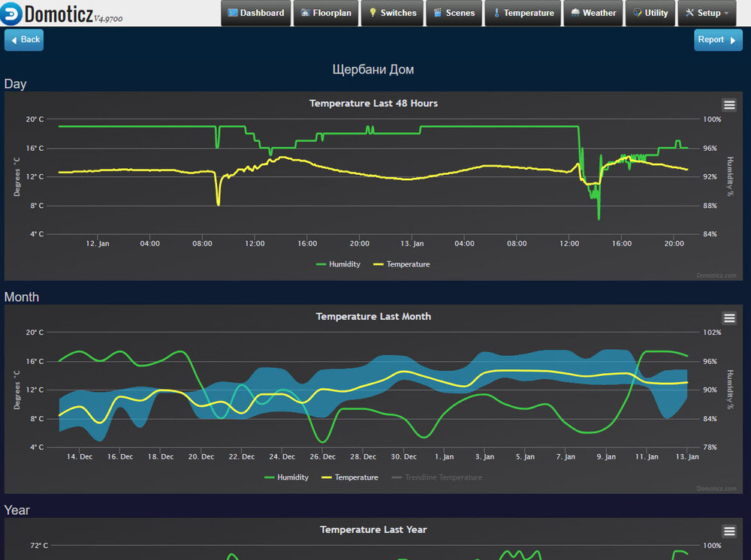The width and height of the screenshot is (751, 560).
Task: Toggle Temperature series in Last Month legend
Action: 350,477
